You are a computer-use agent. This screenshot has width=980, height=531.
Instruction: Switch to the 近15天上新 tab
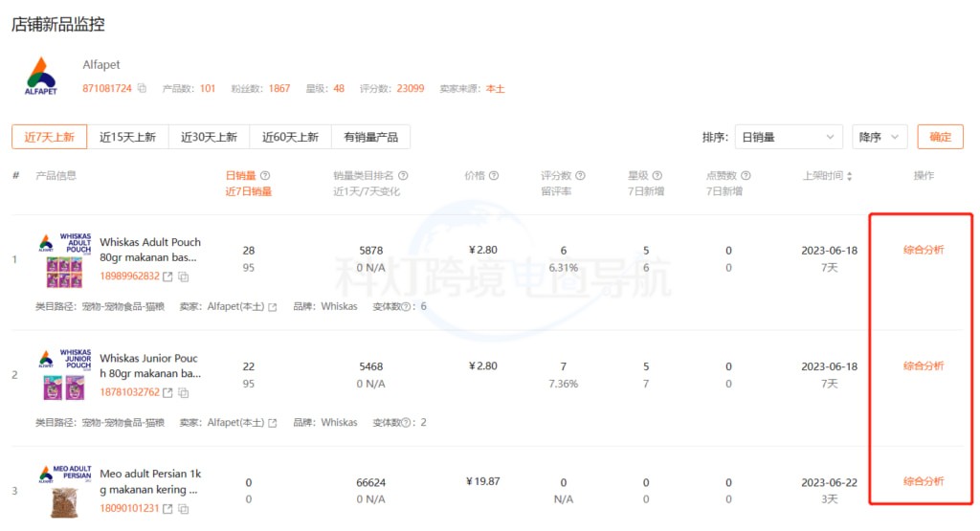point(127,137)
